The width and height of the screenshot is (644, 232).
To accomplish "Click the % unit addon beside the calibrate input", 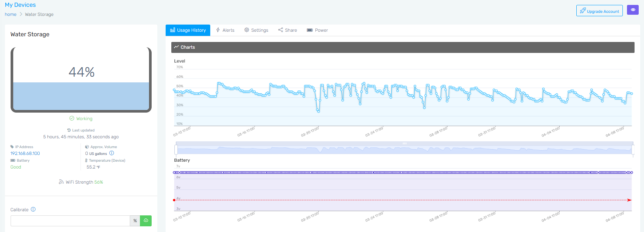I will pyautogui.click(x=135, y=221).
